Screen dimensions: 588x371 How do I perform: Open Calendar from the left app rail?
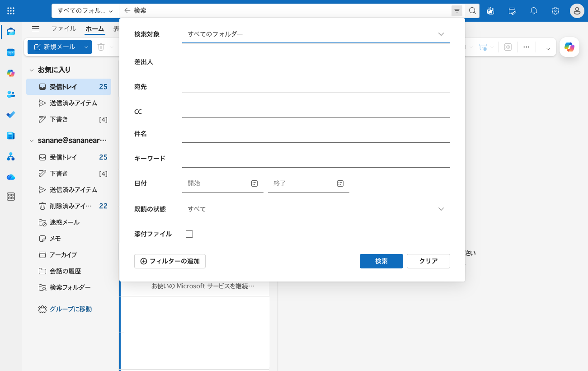(x=11, y=52)
